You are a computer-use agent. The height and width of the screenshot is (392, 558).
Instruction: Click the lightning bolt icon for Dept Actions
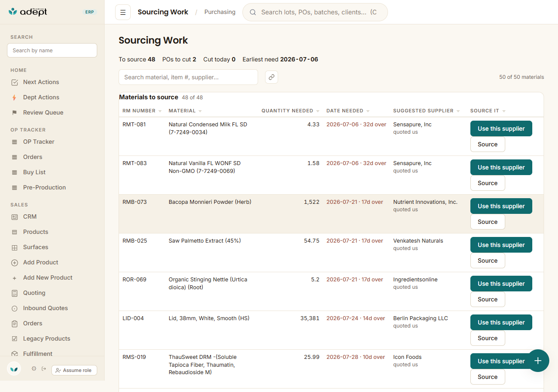[x=14, y=98]
